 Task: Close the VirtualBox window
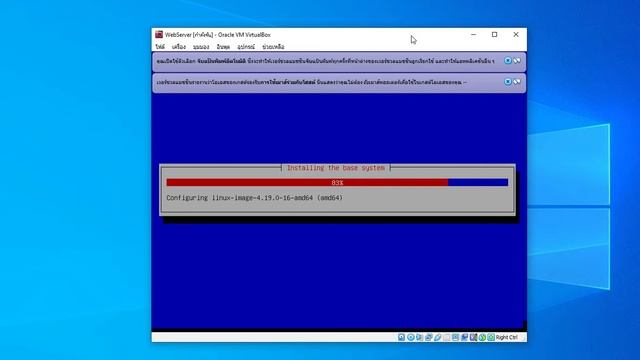[516, 35]
